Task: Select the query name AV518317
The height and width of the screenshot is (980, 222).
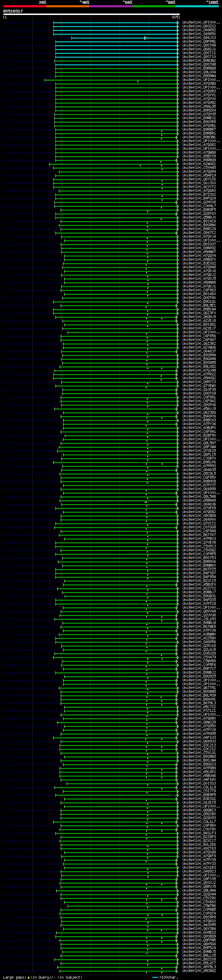Action: pyautogui.click(x=13, y=11)
